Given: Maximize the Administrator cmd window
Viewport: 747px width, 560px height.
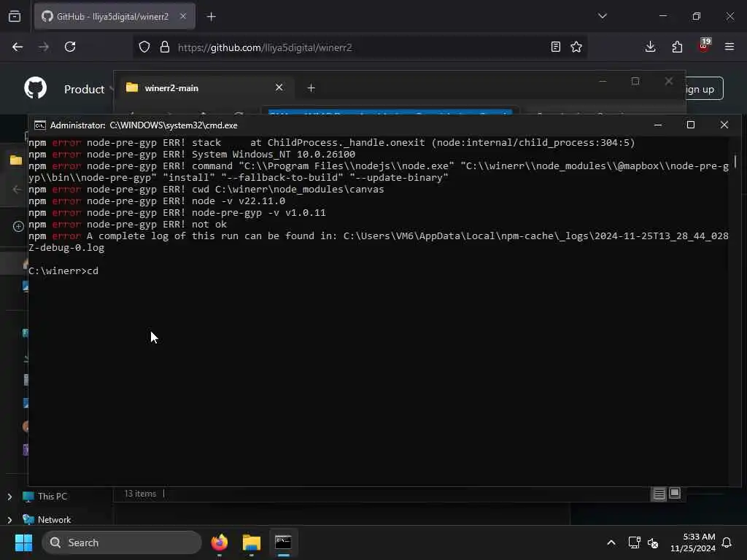Looking at the screenshot, I should [691, 125].
